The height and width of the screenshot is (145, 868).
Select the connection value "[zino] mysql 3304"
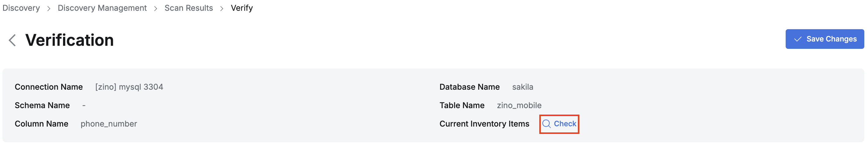click(x=129, y=87)
